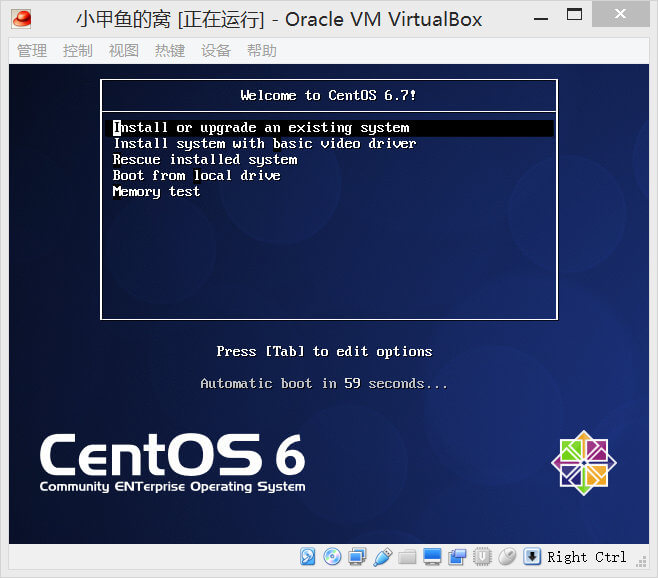Click the VirtualBox title bar app icon

(x=22, y=19)
